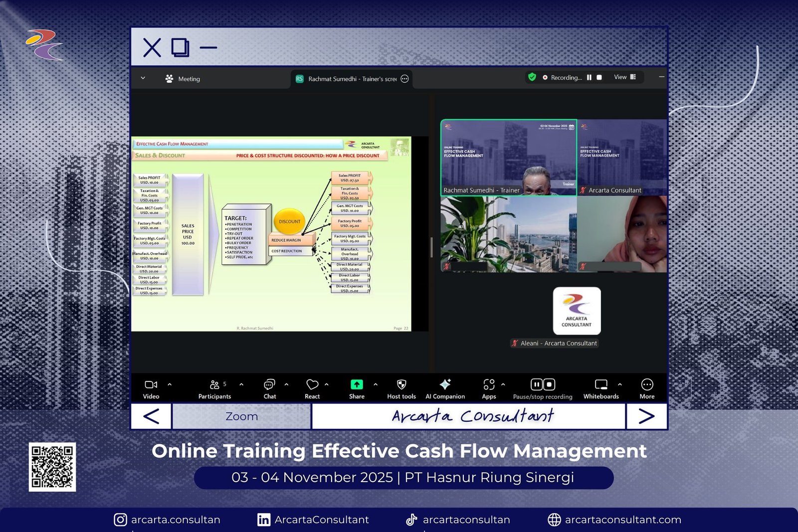Expand the arrow next to Participants

pyautogui.click(x=241, y=384)
